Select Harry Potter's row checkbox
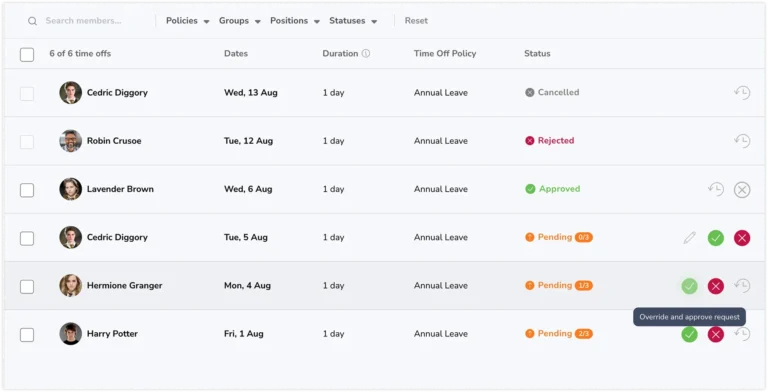The height and width of the screenshot is (392, 768). (27, 335)
